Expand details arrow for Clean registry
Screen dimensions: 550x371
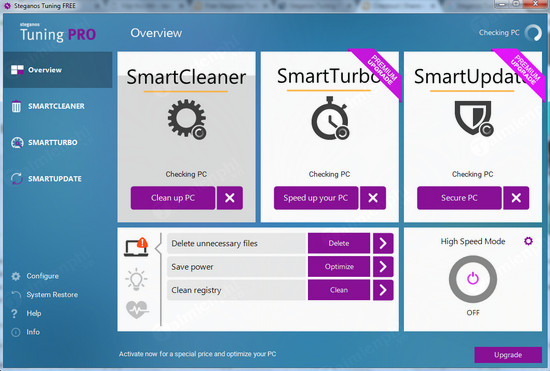[x=383, y=290]
